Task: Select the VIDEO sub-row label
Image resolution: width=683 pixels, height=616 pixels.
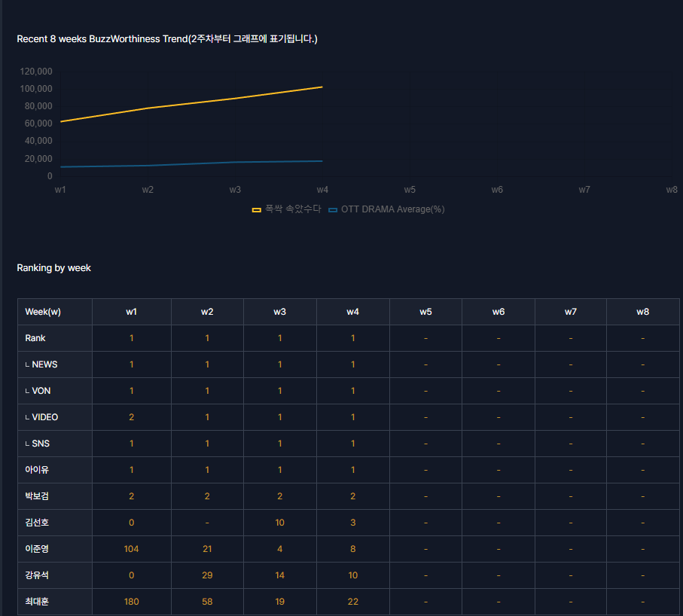Action: [x=44, y=417]
